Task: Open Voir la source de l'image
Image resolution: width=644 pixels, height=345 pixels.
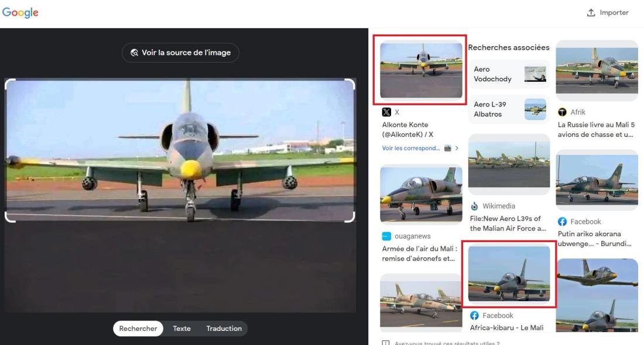Action: pos(180,53)
